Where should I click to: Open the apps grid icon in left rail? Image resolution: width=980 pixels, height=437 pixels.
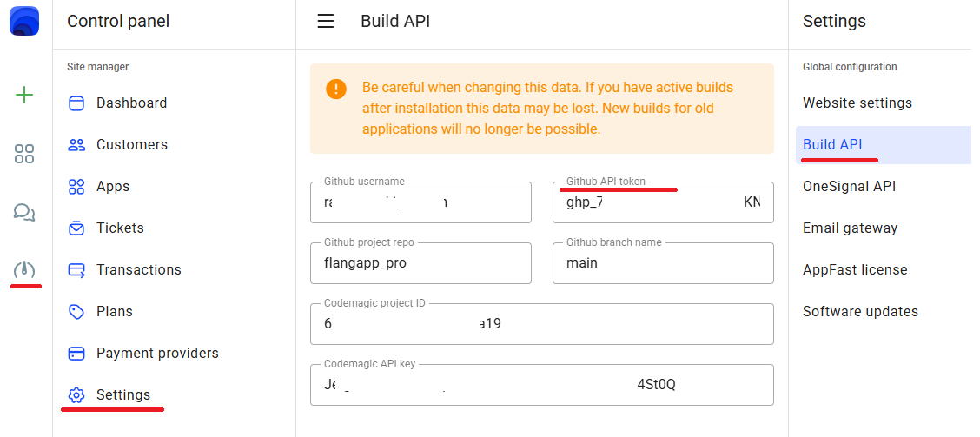click(24, 155)
